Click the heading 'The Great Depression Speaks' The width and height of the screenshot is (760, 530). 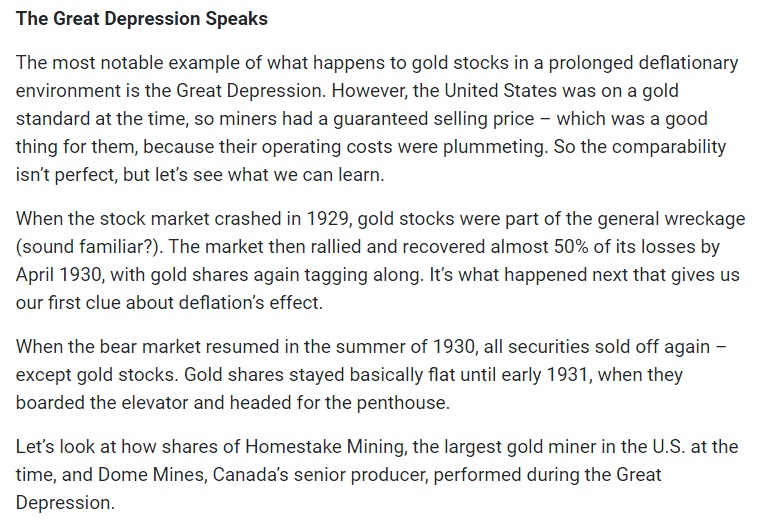tap(142, 19)
